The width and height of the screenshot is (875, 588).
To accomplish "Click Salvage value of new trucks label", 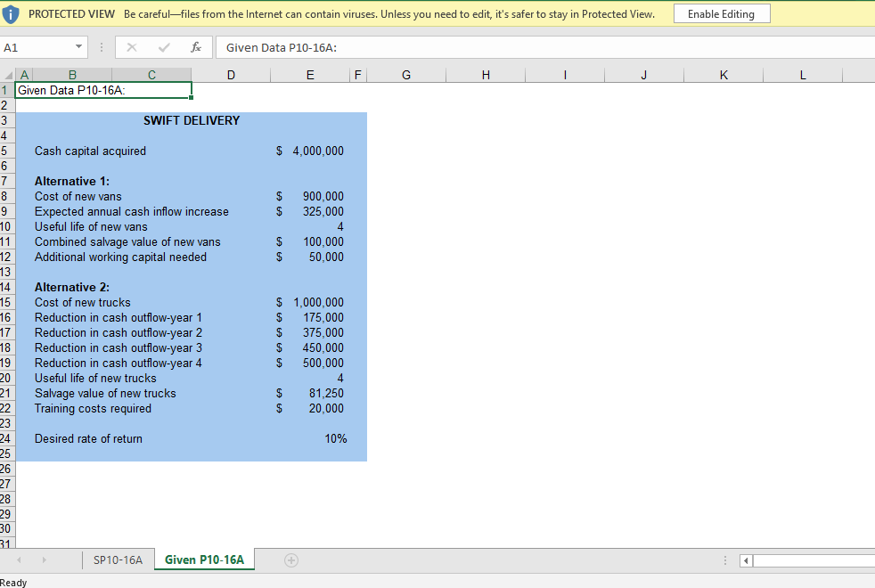I will click(x=105, y=393).
